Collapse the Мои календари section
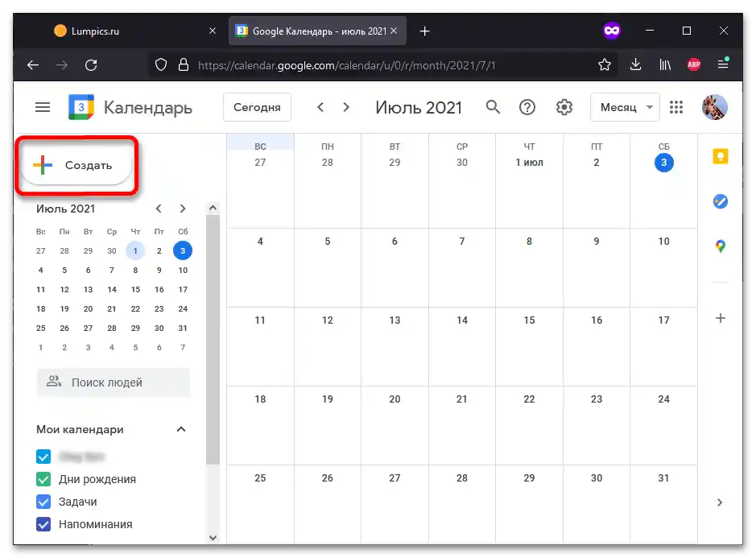This screenshot has height=558, width=756. [x=181, y=429]
